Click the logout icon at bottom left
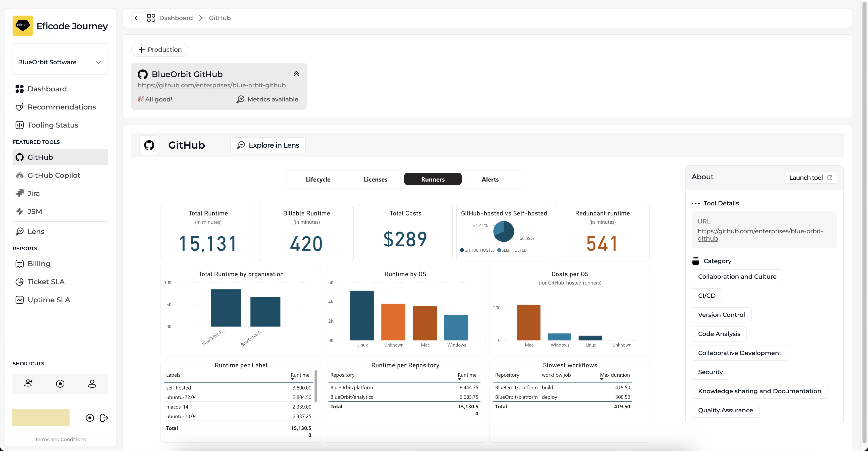 click(x=104, y=418)
